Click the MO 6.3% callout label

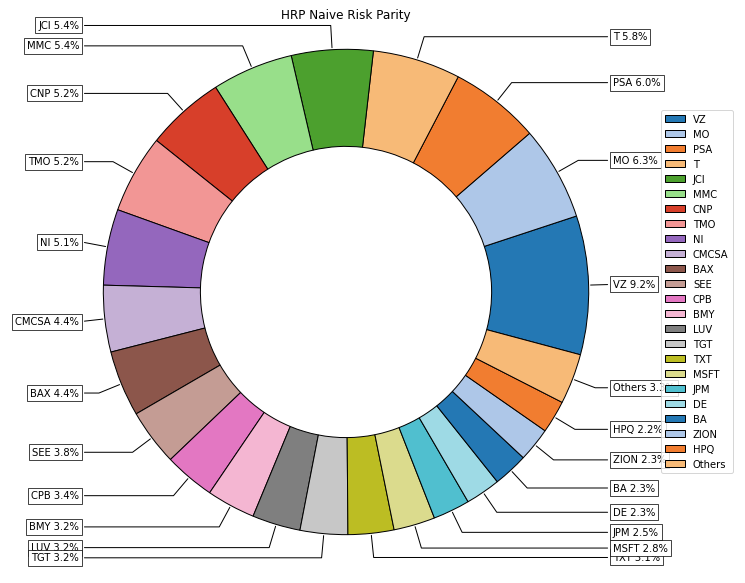pos(635,161)
